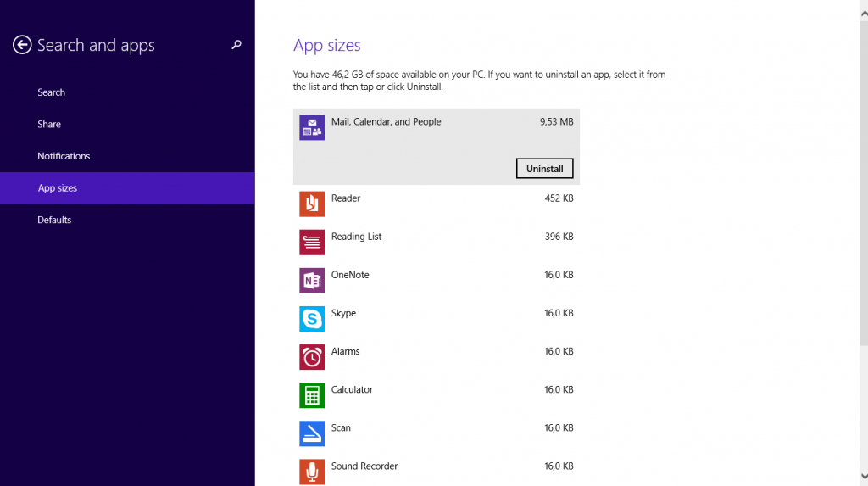Click the 16,0 KB size for Scan
The image size is (868, 486).
click(x=559, y=427)
